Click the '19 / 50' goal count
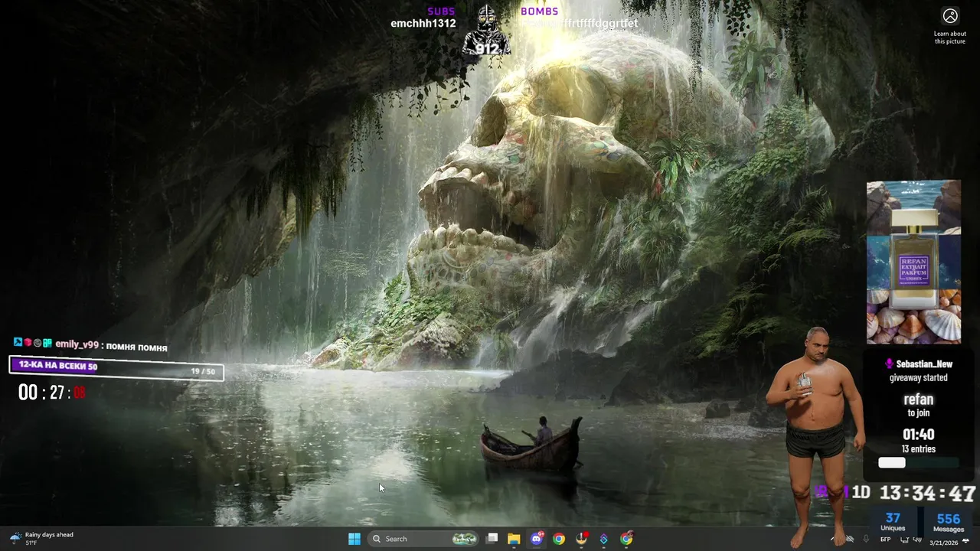The image size is (980, 551). click(x=203, y=371)
